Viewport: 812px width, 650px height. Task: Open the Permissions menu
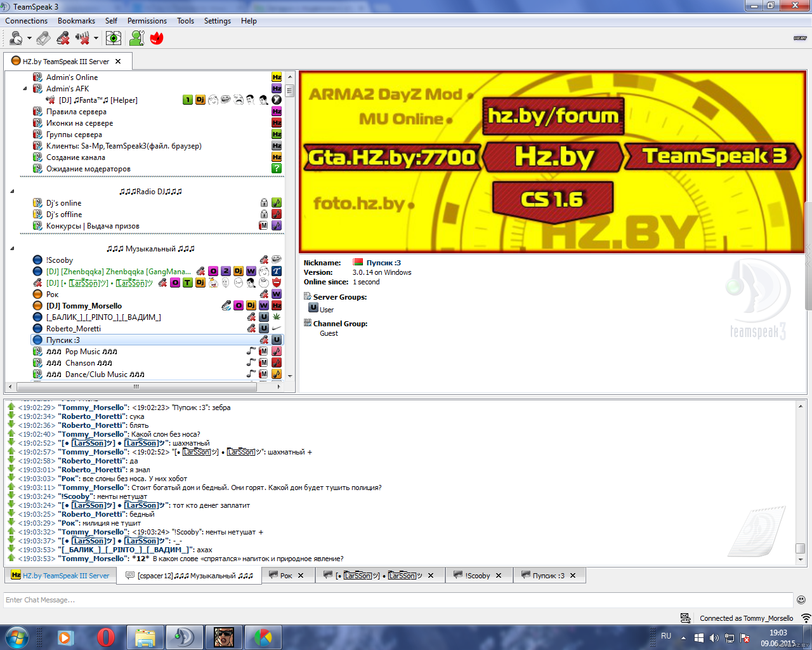[x=147, y=21]
